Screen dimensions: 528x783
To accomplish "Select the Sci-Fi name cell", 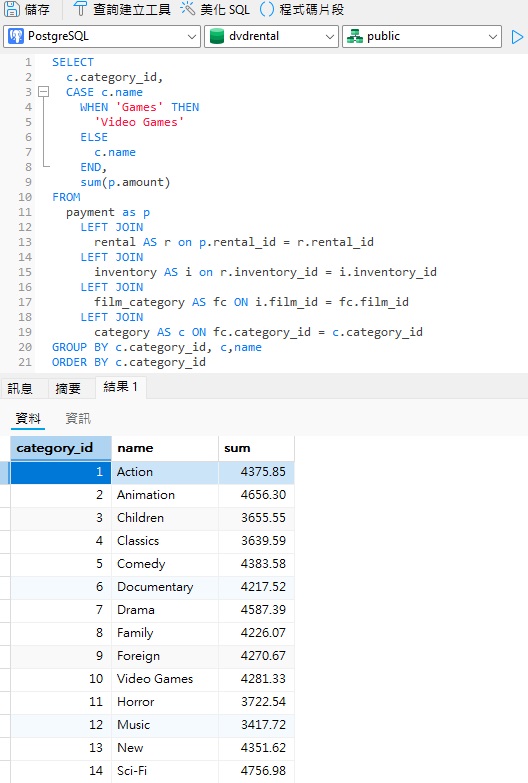I will (165, 771).
